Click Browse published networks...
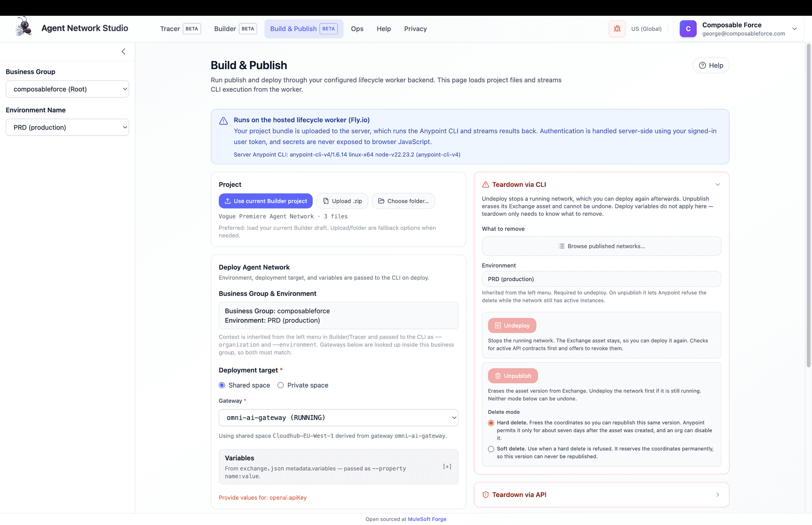Image resolution: width=812 pixels, height=525 pixels. (x=601, y=246)
